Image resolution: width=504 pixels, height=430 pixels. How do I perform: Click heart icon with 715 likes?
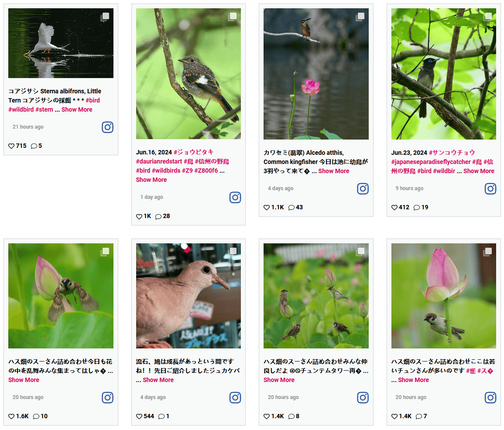11,146
